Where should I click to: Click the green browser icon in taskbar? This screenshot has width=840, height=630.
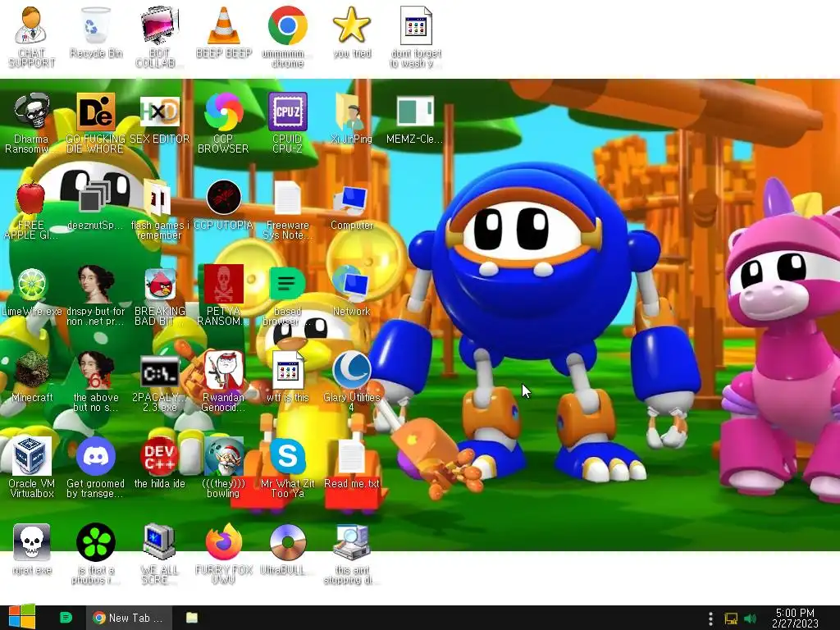pyautogui.click(x=66, y=618)
